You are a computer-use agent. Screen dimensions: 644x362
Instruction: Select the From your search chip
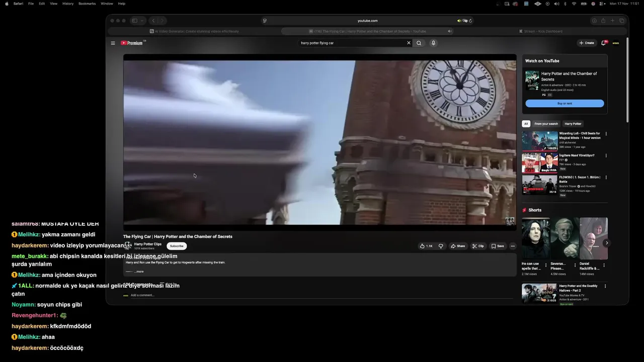point(546,124)
